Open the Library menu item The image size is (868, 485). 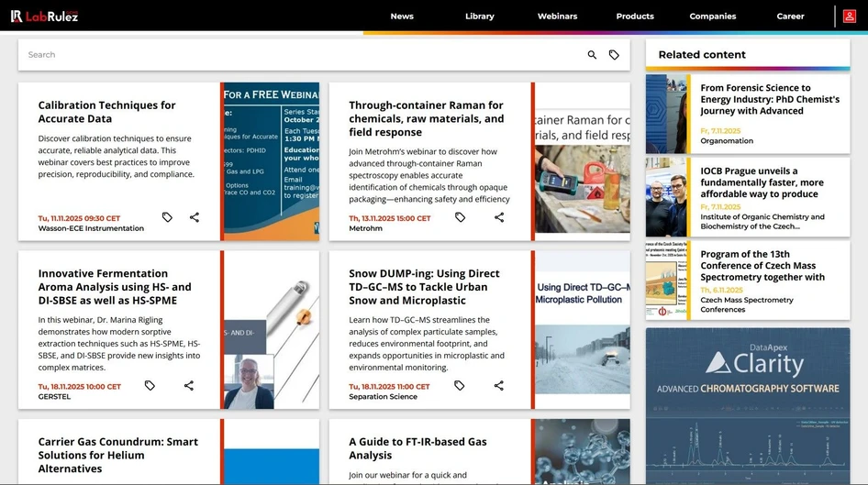(x=479, y=17)
